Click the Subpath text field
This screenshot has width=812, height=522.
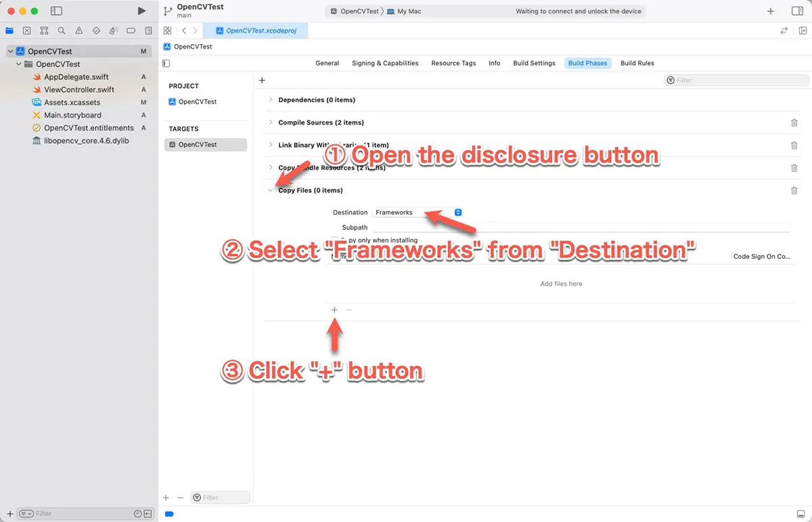pyautogui.click(x=581, y=227)
